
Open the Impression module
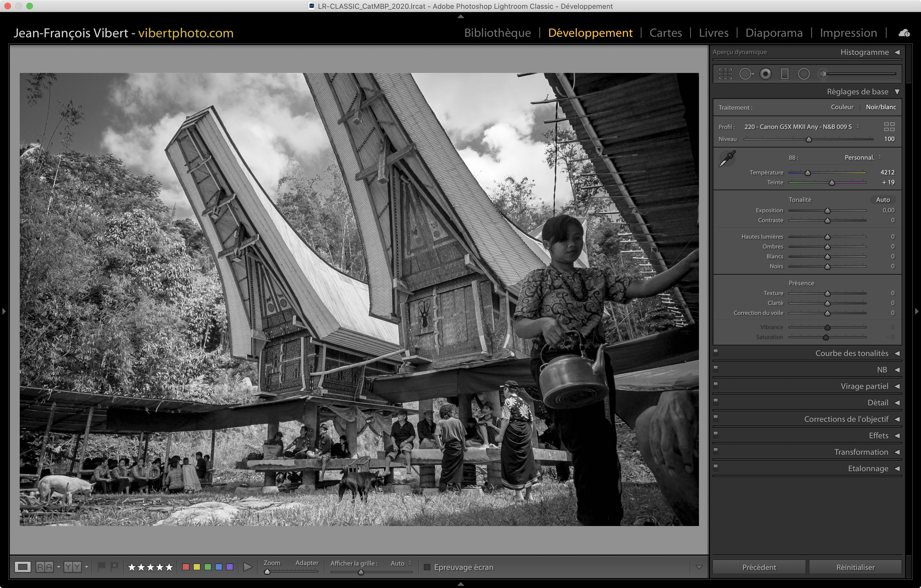pyautogui.click(x=848, y=33)
